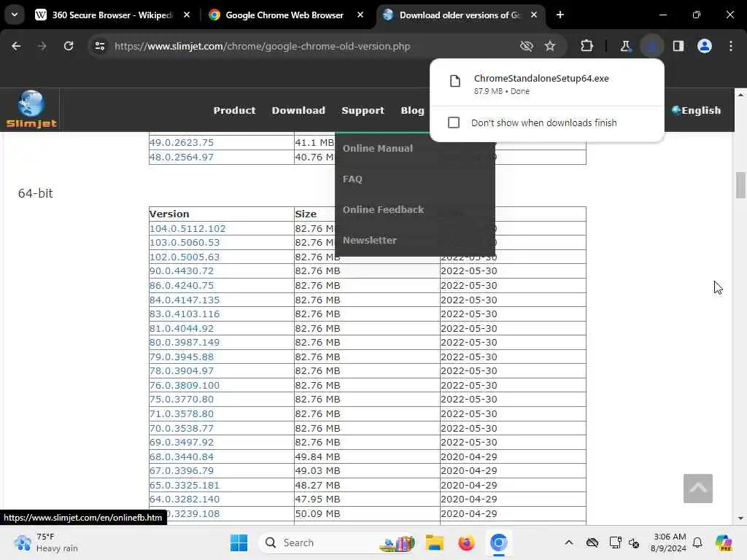Open the English language selector
The width and height of the screenshot is (747, 560).
coord(696,110)
